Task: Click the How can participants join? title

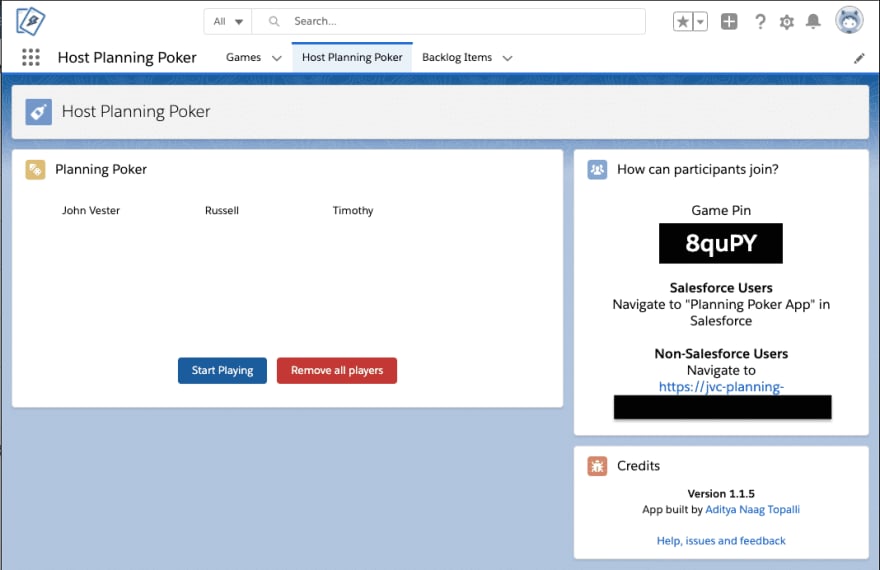Action: [x=698, y=169]
